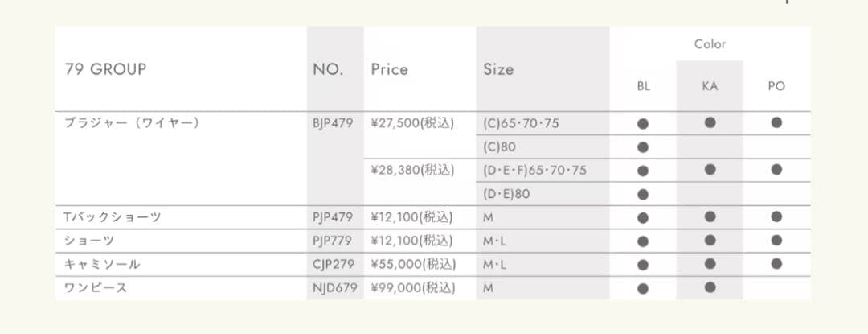Select the KA dot in the PJP779 ショーツ row
Viewport: 868px width, 334px height.
point(710,240)
